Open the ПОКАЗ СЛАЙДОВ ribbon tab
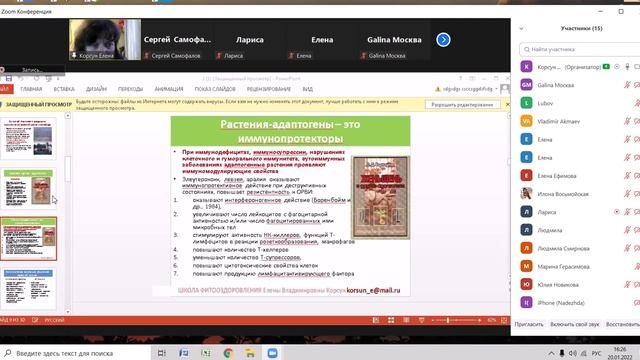This screenshot has height=360, width=640. click(x=215, y=89)
